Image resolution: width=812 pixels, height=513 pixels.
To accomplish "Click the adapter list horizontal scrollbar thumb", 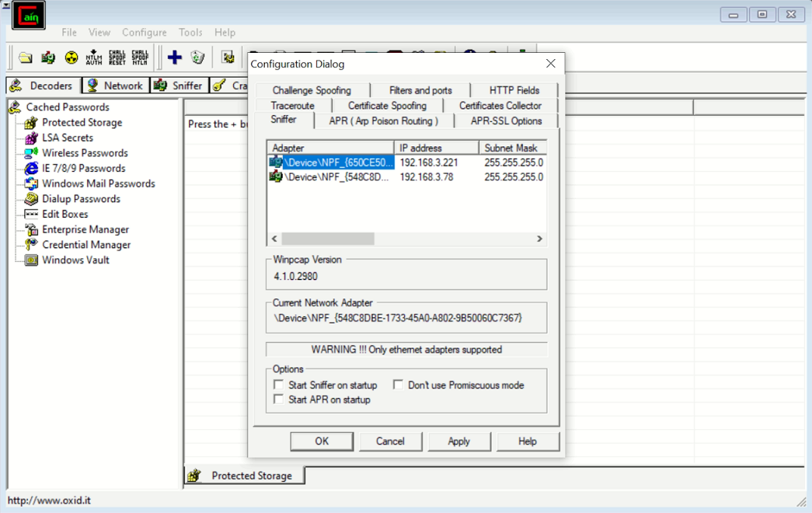I will (328, 239).
